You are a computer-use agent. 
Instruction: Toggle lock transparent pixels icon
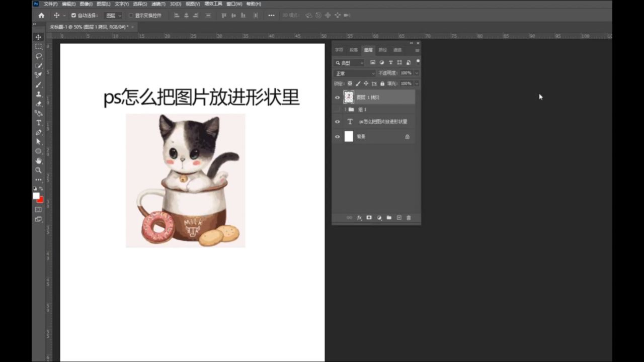pos(350,83)
